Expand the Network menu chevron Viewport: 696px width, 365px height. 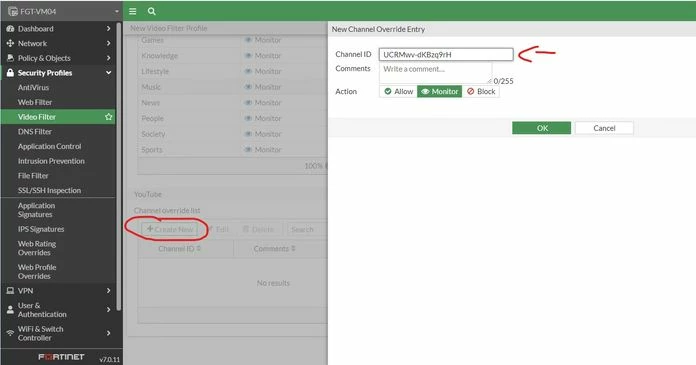pyautogui.click(x=108, y=44)
